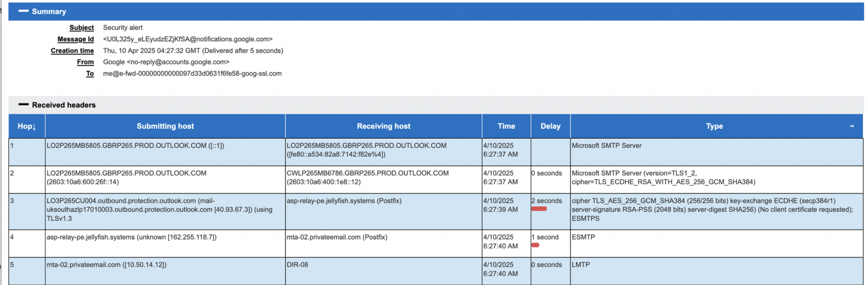Click receiving host CWLP265MB6786.GBRP265.PROD.OUTLOOK.COM
The width and height of the screenshot is (868, 285).
[x=368, y=177]
